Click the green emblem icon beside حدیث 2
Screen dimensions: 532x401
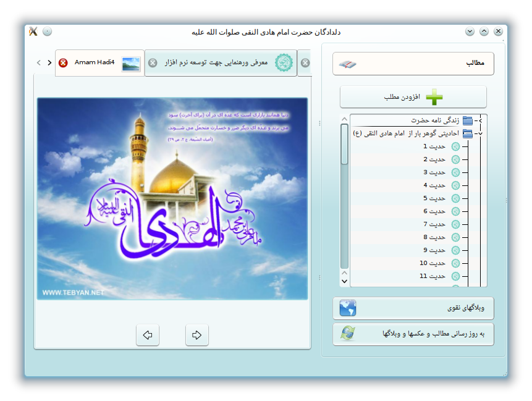click(x=455, y=159)
